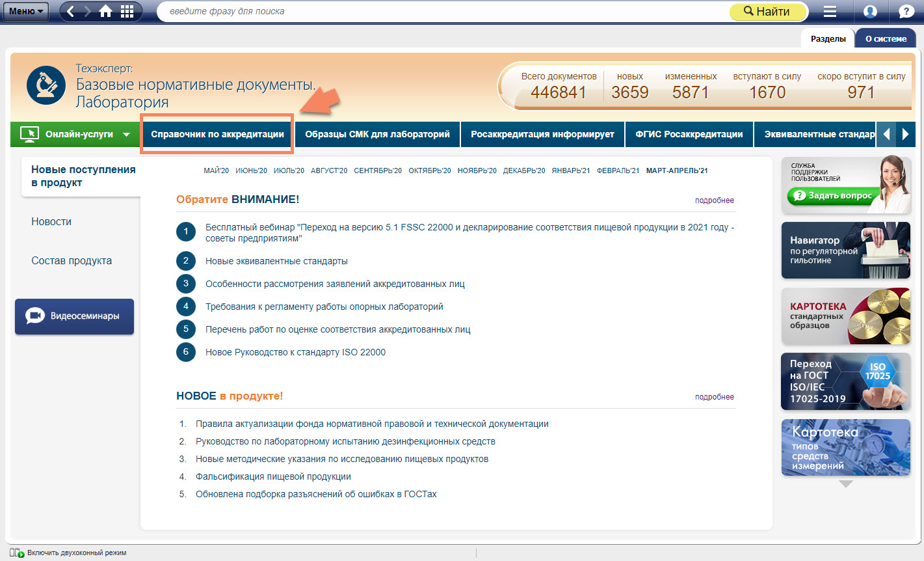Viewport: 924px width, 561px height.
Task: Click подробнее next to НОВОЕ в продукте
Action: pos(714,397)
